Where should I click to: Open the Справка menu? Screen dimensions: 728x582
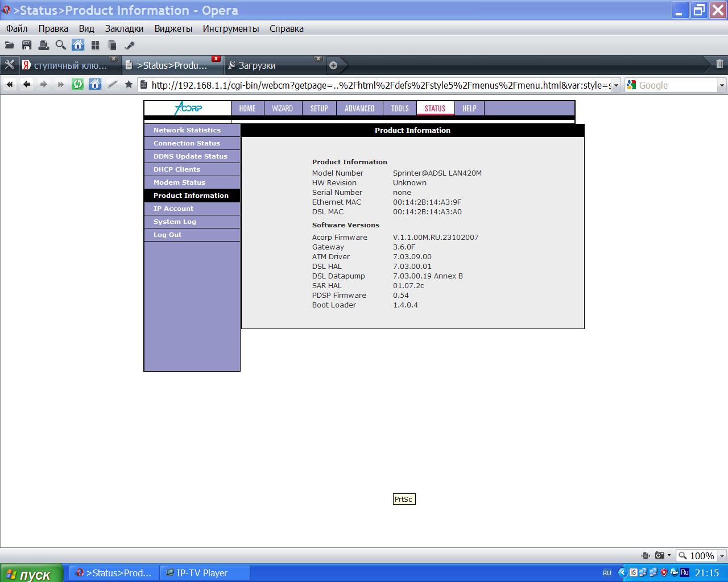[x=287, y=28]
